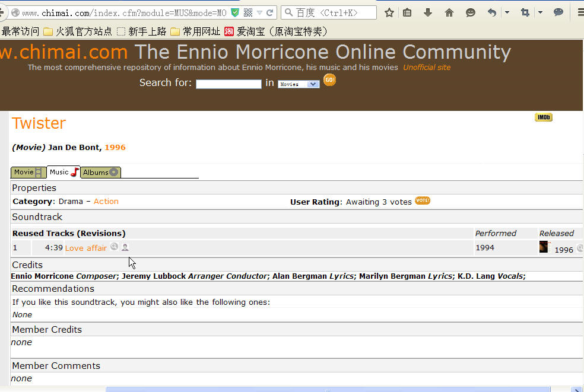Viewport: 584px width, 392px height.
Task: Click the Released year 1996 in track row
Action: pyautogui.click(x=564, y=250)
